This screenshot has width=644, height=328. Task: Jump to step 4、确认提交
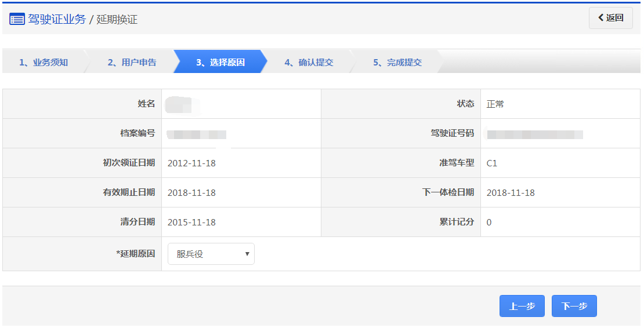click(x=309, y=62)
